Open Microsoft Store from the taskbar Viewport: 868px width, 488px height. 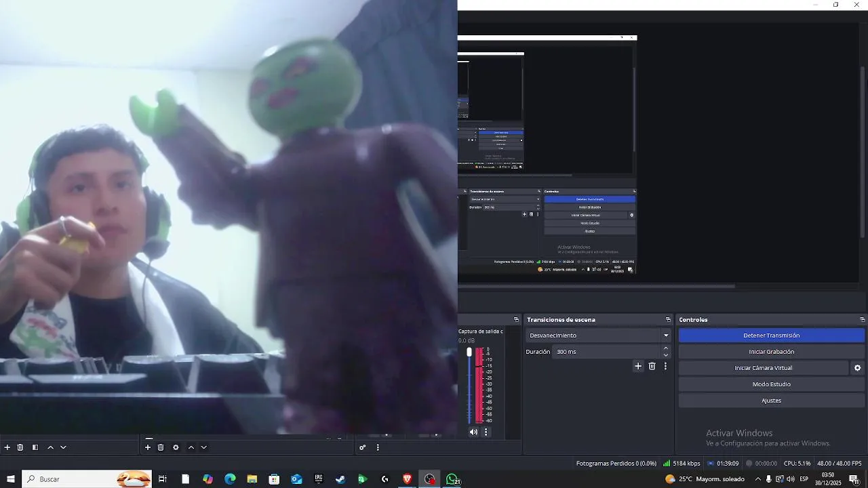pyautogui.click(x=274, y=479)
